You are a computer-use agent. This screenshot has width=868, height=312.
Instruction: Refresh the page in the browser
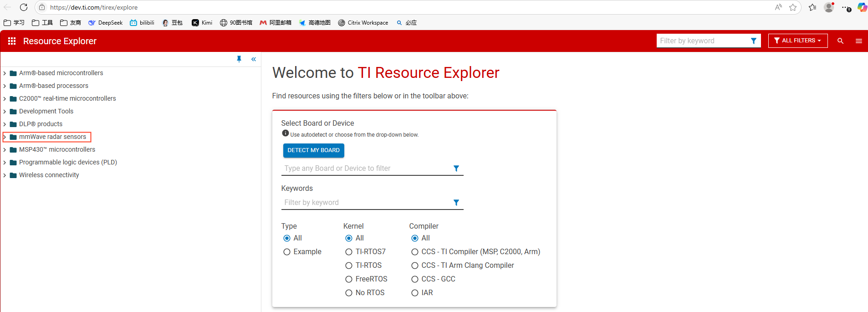click(x=24, y=7)
